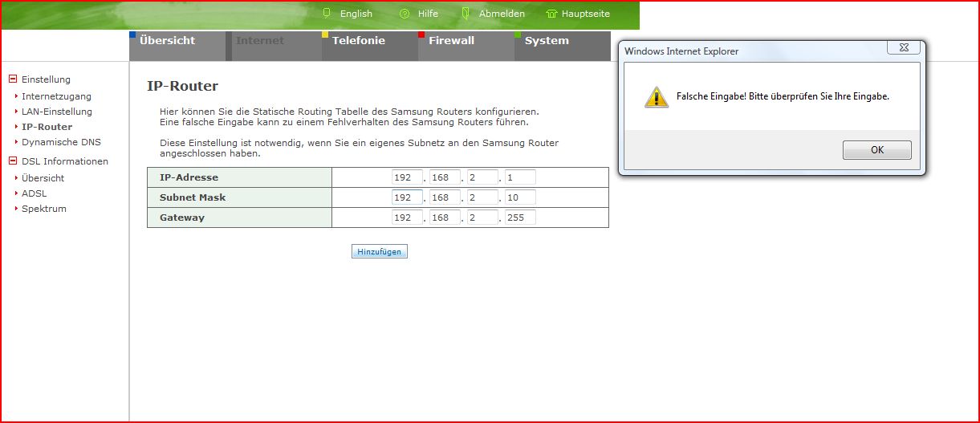Focus the third Subnet Mask octet field
Viewport: 980px width, 423px height.
coord(482,197)
